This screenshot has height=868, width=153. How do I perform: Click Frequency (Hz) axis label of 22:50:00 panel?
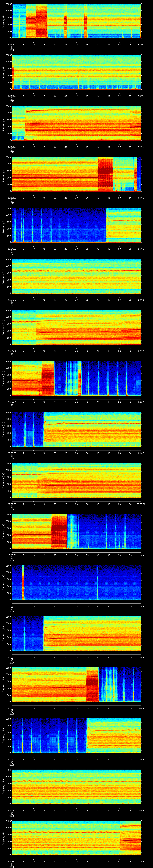click(x=3, y=21)
